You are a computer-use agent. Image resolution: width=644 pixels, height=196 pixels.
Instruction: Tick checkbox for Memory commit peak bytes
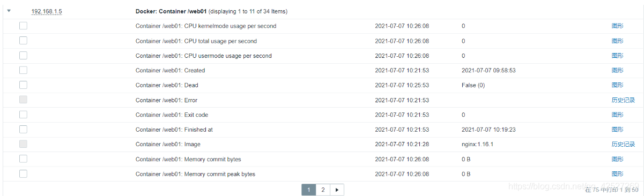[23, 174]
